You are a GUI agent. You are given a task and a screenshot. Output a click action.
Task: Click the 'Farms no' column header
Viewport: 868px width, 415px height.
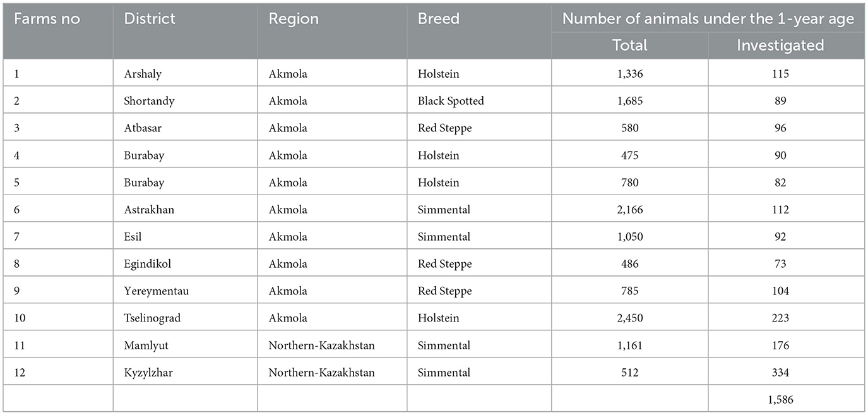pos(47,19)
